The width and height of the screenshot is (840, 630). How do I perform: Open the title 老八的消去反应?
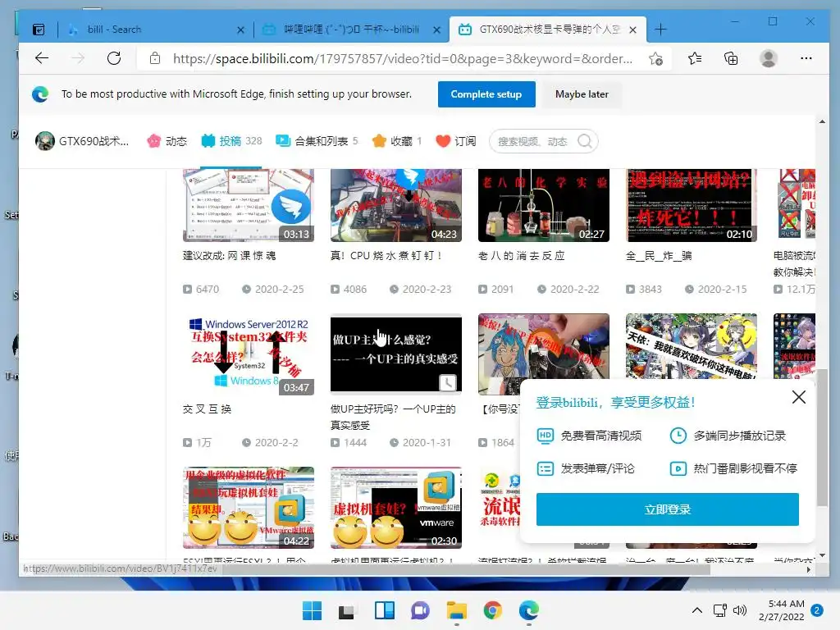[x=521, y=256]
